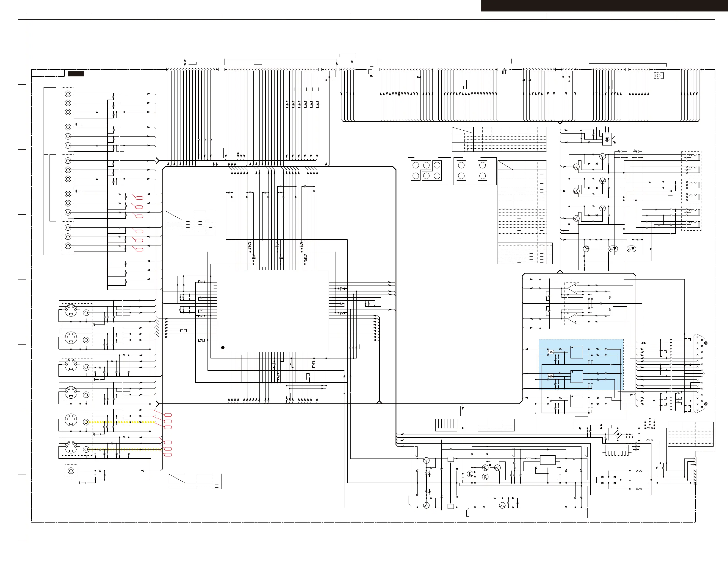Click the small three-pin connector at the bottom right

(695, 461)
